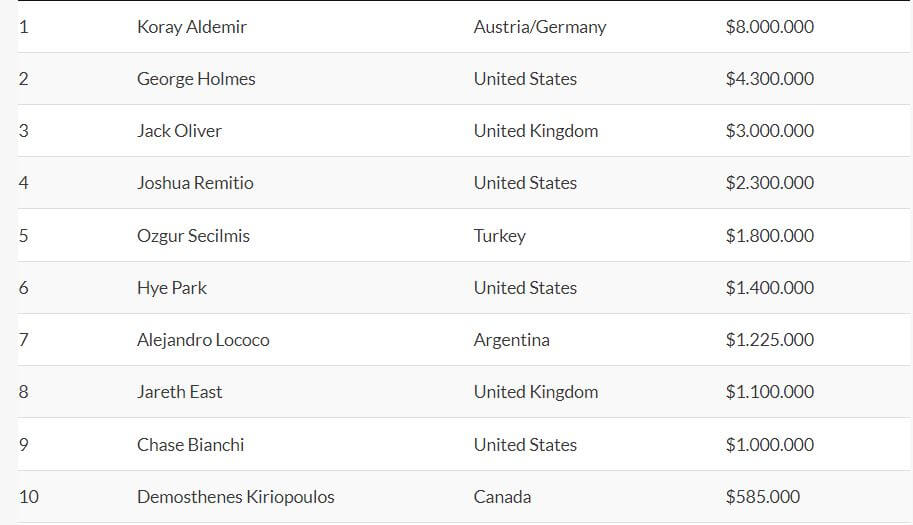
Task: Click the Joshua Remitio name cell
Action: coord(195,183)
